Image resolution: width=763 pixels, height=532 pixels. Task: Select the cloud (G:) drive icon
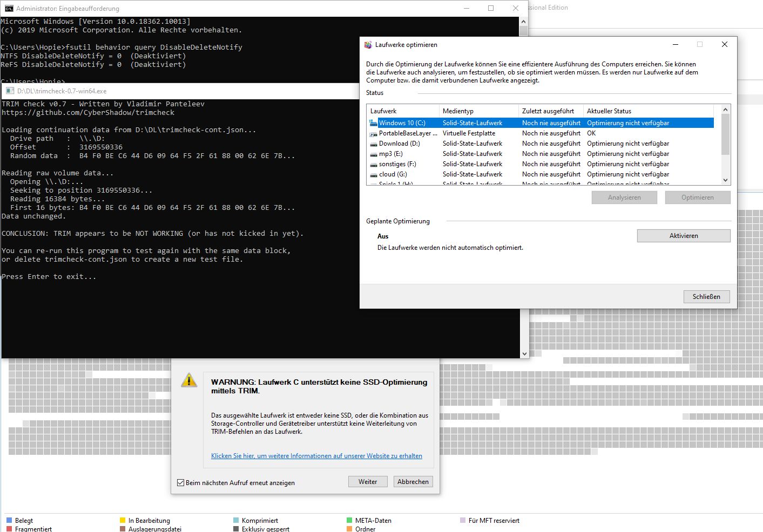pos(373,174)
